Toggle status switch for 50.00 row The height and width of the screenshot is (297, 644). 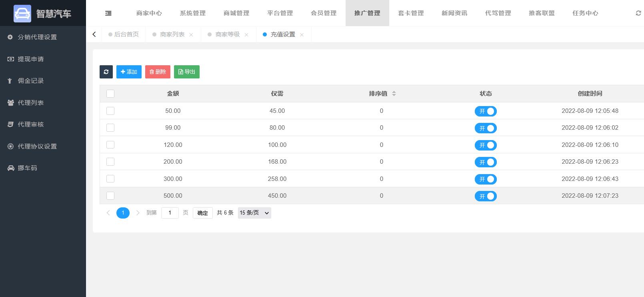486,111
